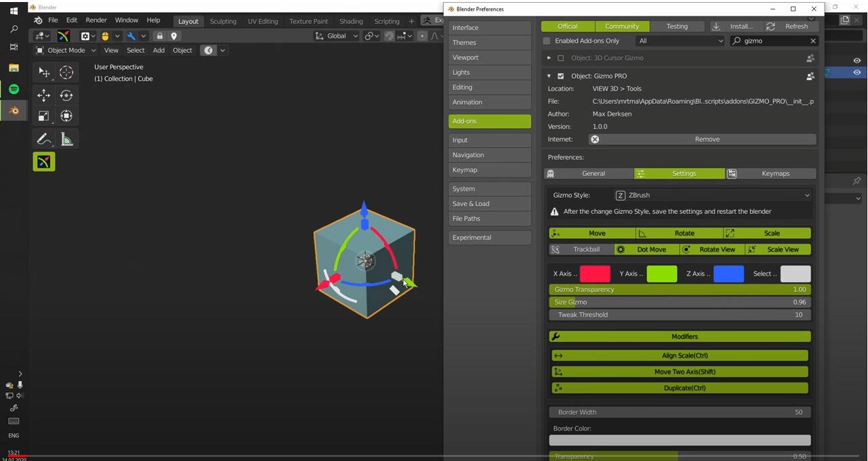Toggle the Move gizmo option
The image size is (868, 461).
[x=592, y=233]
